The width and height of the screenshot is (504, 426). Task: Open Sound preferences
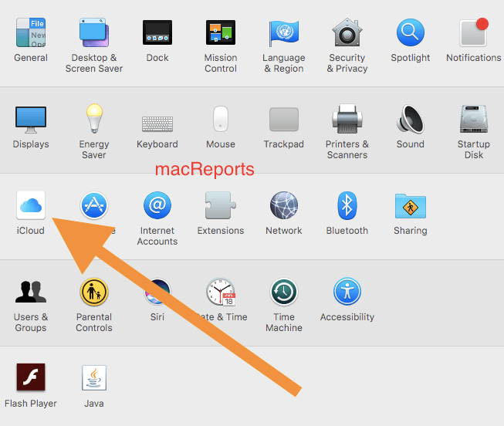(x=411, y=119)
